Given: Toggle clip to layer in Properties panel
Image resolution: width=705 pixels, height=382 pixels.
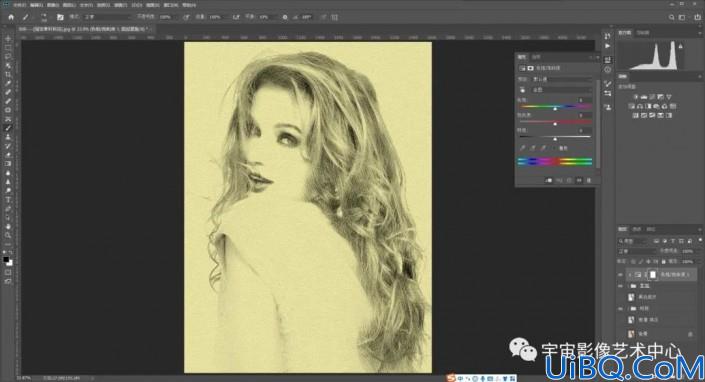Looking at the screenshot, I should tap(548, 180).
